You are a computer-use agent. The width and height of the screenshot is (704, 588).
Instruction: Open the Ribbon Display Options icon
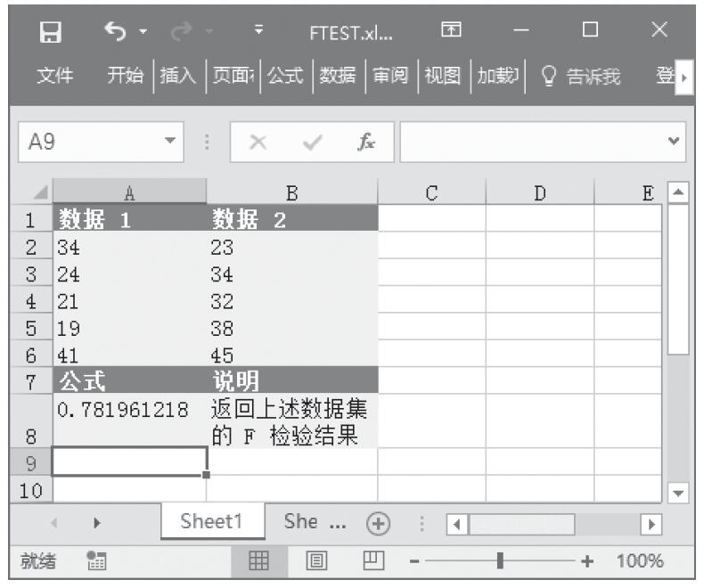[452, 32]
